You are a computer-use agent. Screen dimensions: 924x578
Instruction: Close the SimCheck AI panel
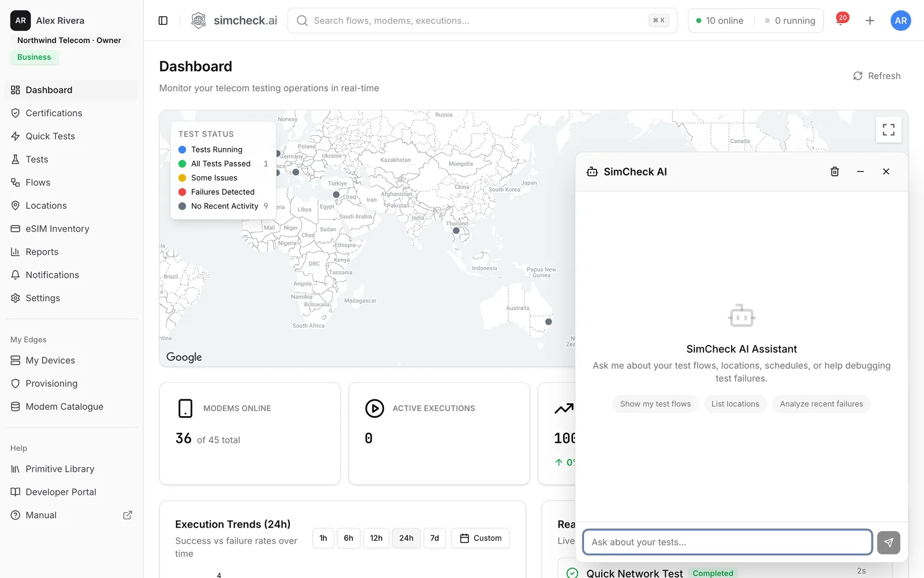pyautogui.click(x=886, y=172)
